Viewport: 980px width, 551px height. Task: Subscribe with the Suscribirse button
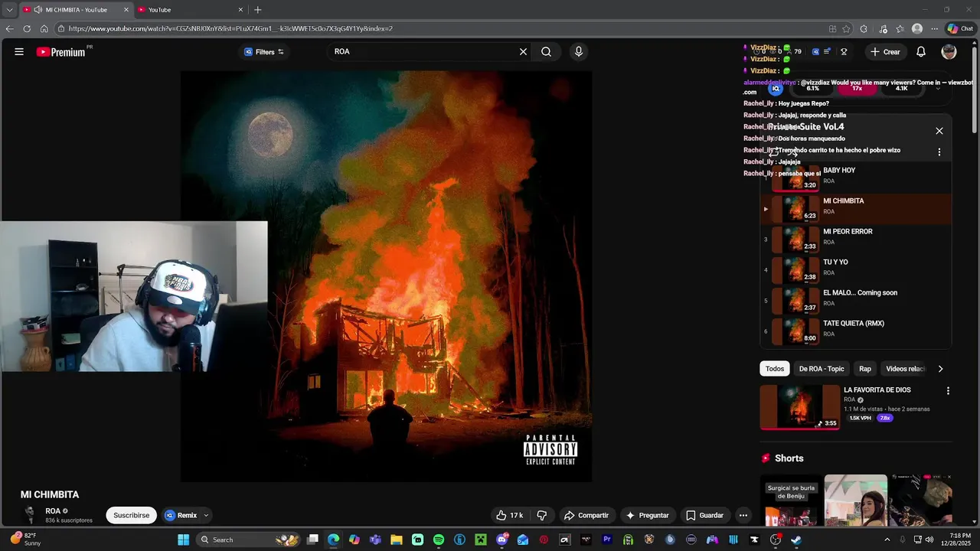coord(132,516)
